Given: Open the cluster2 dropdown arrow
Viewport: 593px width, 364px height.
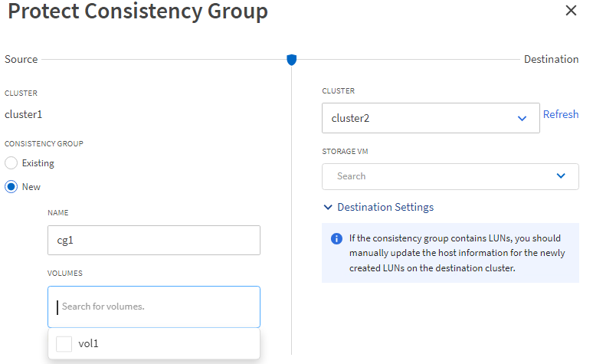Looking at the screenshot, I should pos(523,119).
